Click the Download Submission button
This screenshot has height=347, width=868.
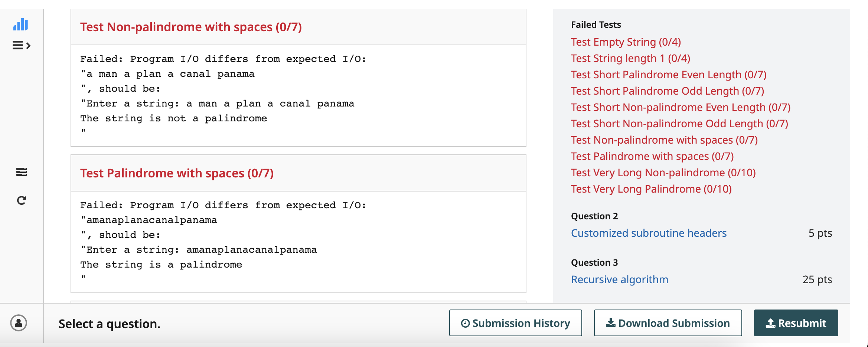[667, 323]
